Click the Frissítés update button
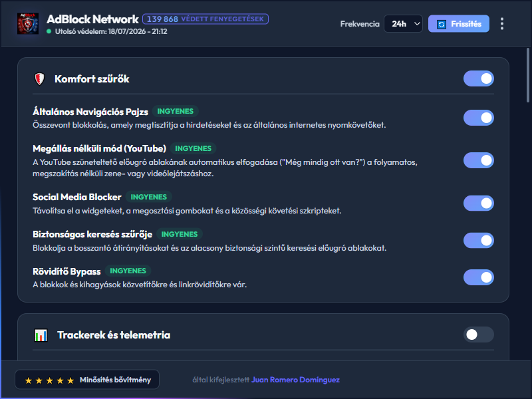 click(459, 24)
